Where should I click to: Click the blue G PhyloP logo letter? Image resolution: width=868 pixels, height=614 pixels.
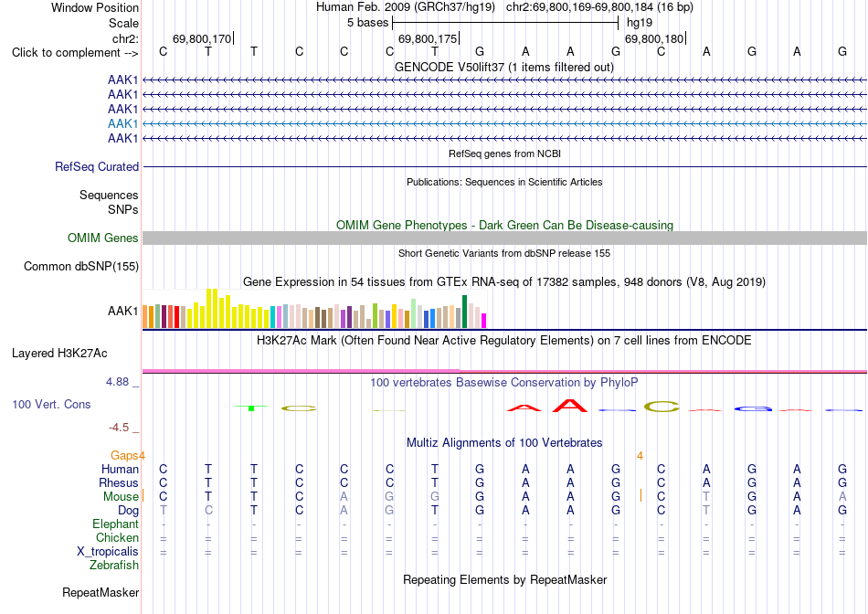click(x=752, y=409)
